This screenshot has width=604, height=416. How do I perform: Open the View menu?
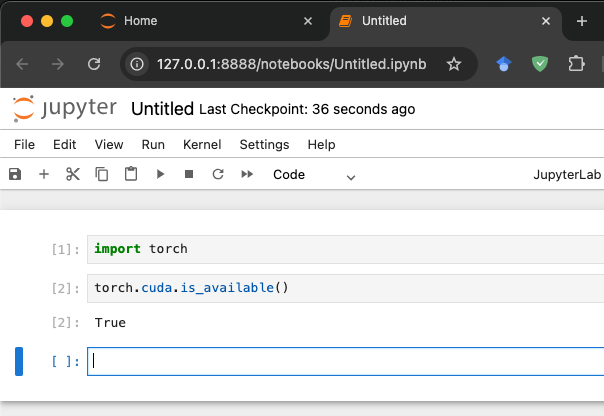tap(109, 145)
